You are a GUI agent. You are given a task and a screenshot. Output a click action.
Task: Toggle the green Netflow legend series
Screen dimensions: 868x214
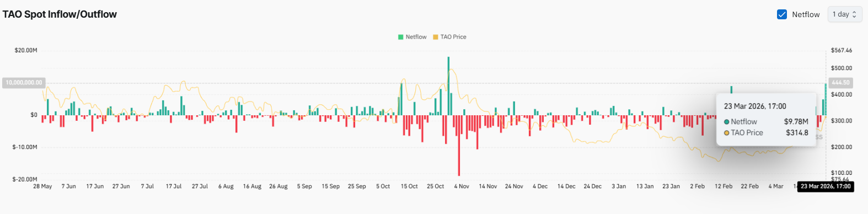pyautogui.click(x=412, y=37)
